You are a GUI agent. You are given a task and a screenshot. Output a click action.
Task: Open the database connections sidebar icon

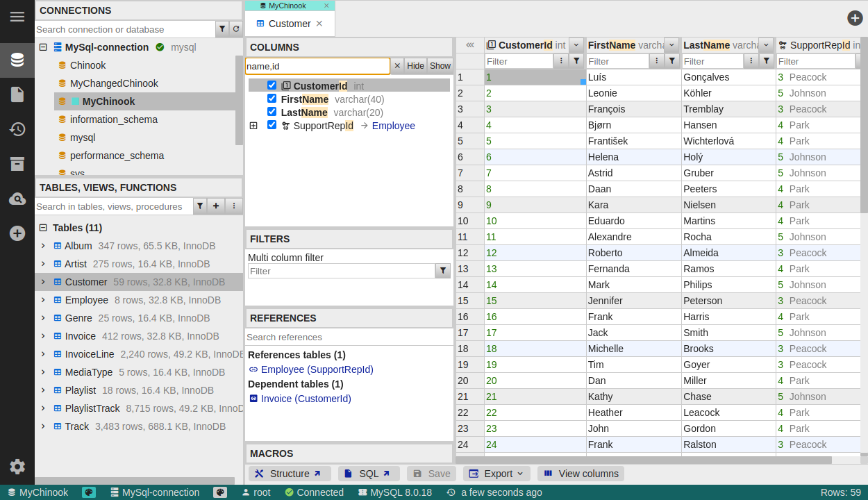click(x=17, y=60)
